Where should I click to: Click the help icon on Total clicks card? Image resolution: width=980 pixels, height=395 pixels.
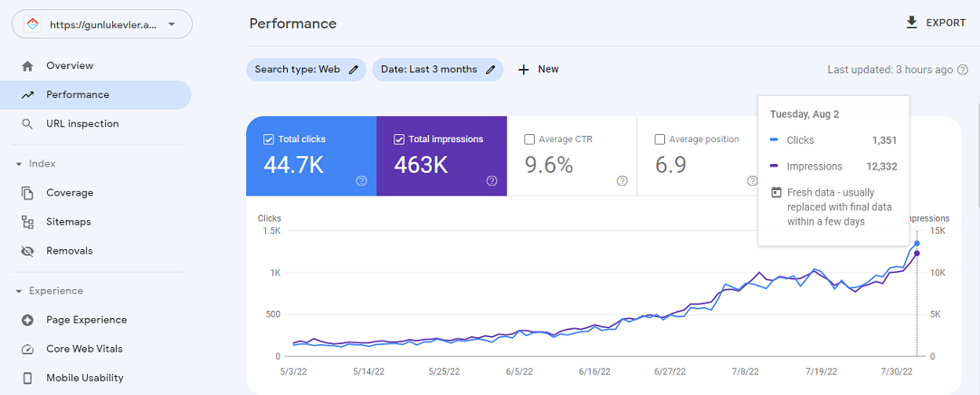(361, 181)
